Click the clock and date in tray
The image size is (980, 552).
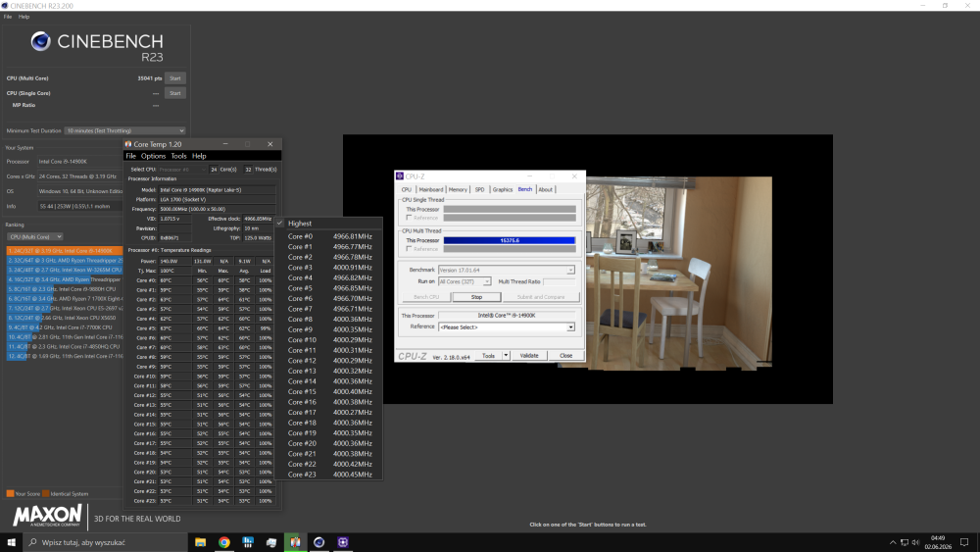(938, 542)
